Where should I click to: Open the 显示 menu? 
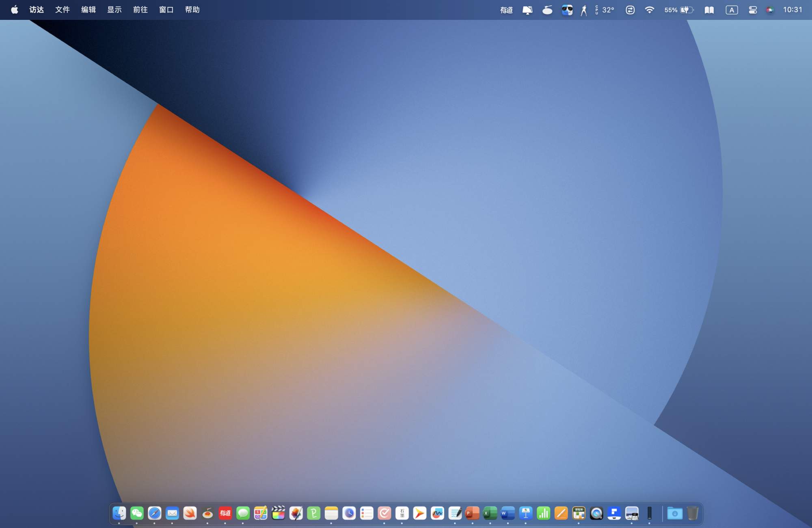tap(114, 10)
